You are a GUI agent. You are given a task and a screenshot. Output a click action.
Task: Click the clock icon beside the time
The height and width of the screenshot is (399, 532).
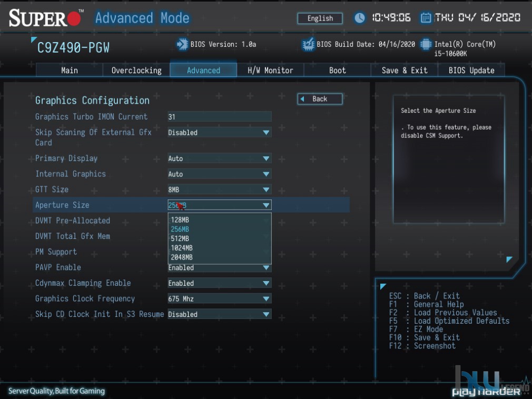coord(360,17)
